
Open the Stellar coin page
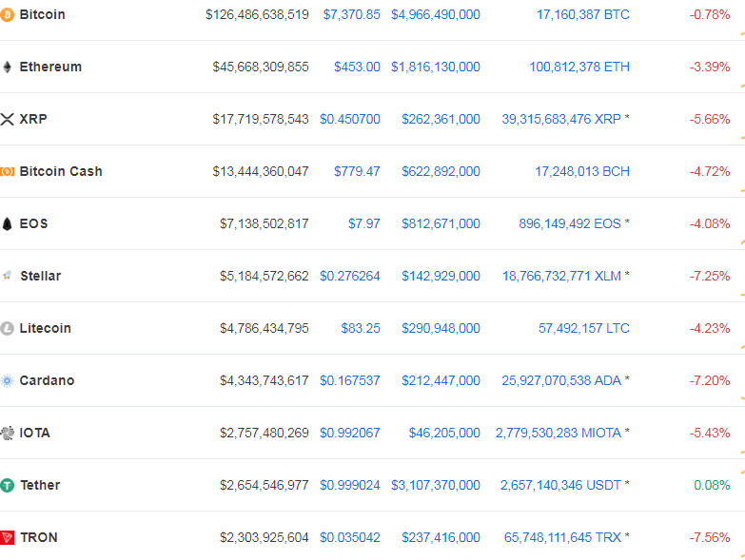pyautogui.click(x=40, y=276)
